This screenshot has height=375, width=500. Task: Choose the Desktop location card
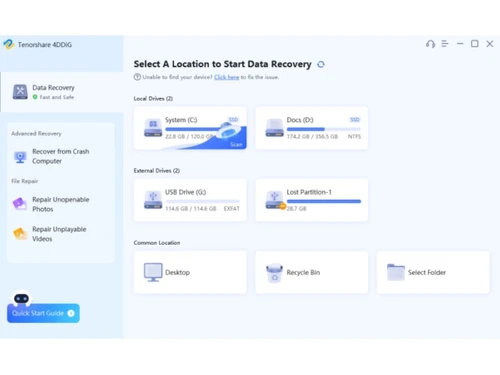(x=190, y=272)
